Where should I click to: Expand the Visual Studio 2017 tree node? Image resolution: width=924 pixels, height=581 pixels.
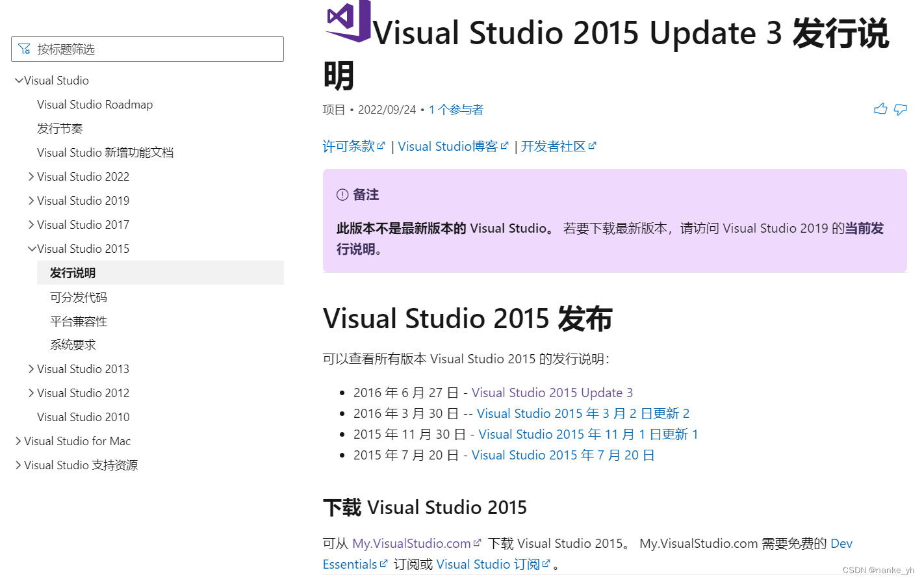(31, 224)
